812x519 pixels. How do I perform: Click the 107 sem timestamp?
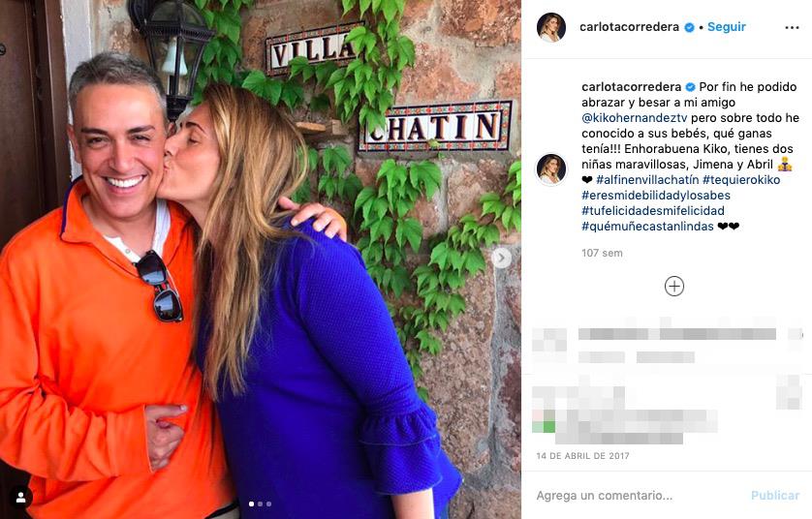point(602,253)
